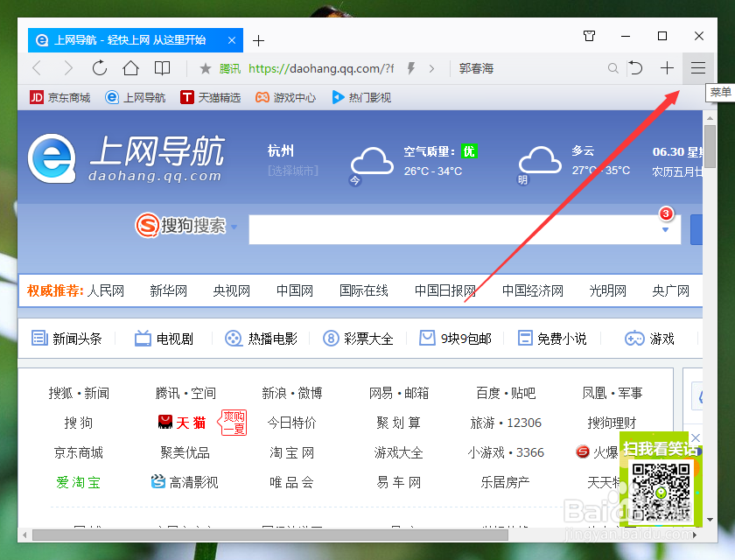Open 人民网 link
Viewport: 735px width, 560px height.
[106, 290]
